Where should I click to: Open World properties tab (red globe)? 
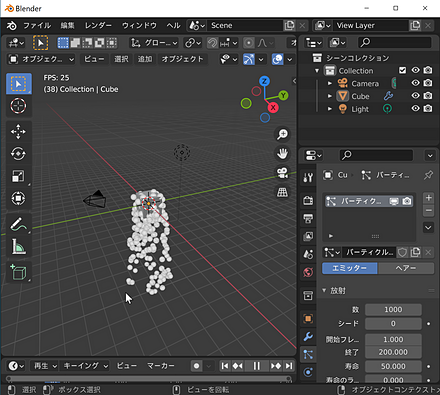pyautogui.click(x=308, y=272)
